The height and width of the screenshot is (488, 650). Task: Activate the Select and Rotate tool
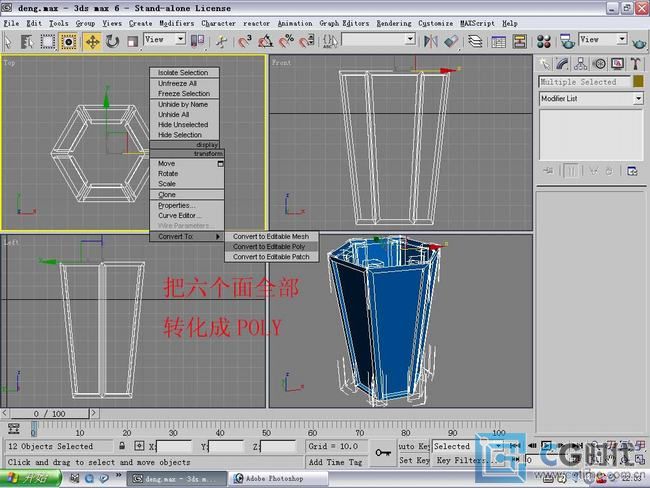click(112, 41)
